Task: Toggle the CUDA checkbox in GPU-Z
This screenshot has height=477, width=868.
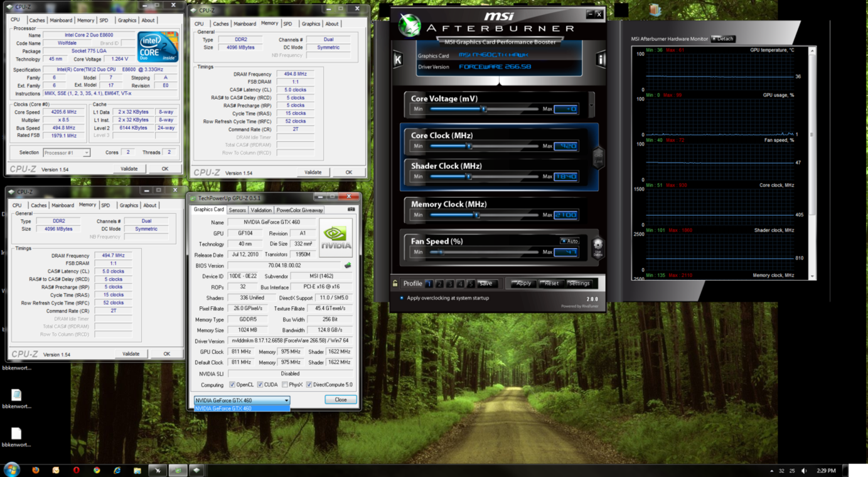Action: click(260, 385)
